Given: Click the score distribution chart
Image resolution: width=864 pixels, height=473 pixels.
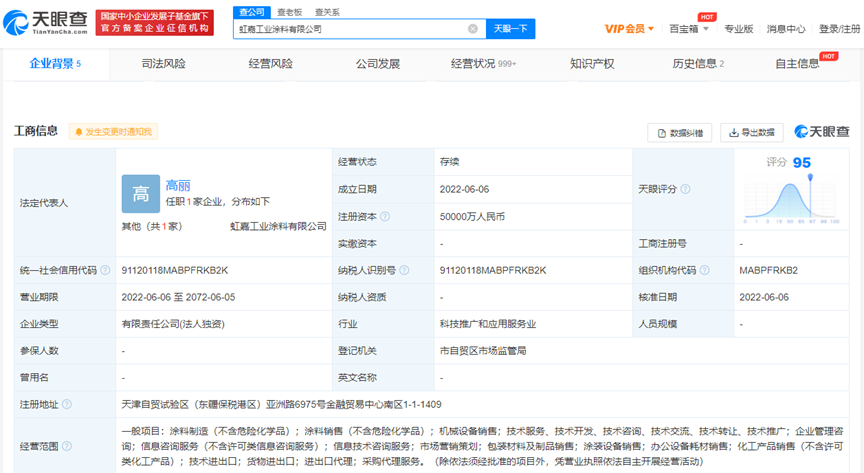Looking at the screenshot, I should [791, 200].
